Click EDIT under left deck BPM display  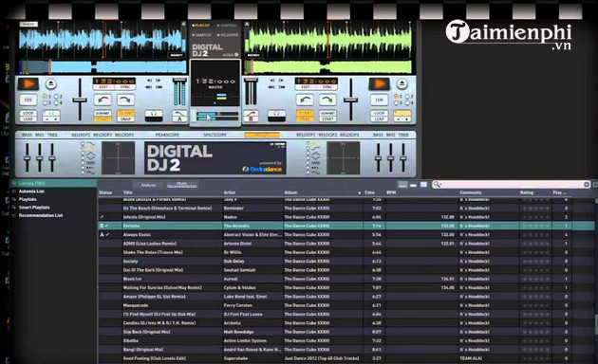[103, 87]
